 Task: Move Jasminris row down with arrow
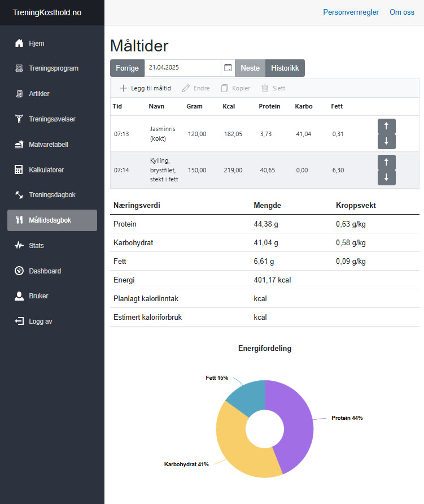386,141
